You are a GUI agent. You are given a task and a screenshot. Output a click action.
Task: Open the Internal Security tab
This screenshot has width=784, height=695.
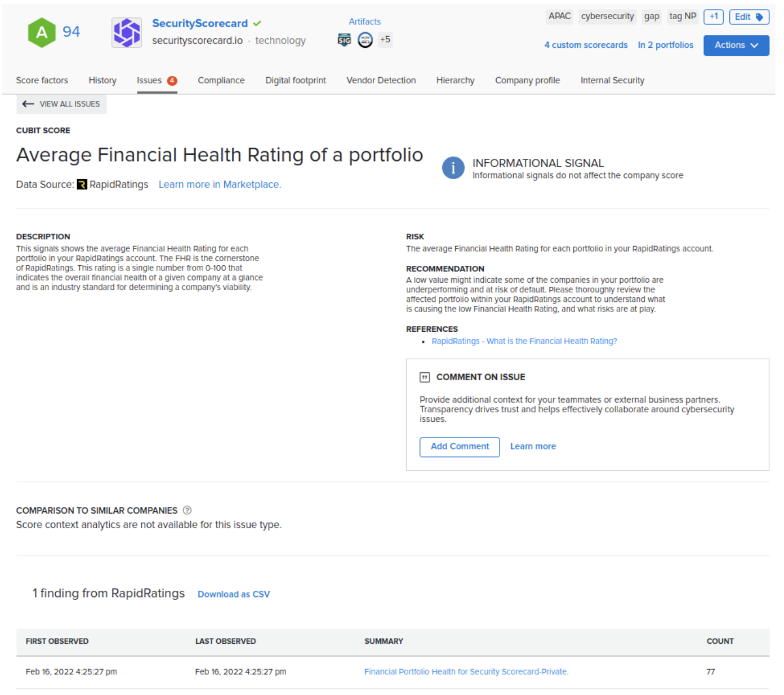point(613,81)
